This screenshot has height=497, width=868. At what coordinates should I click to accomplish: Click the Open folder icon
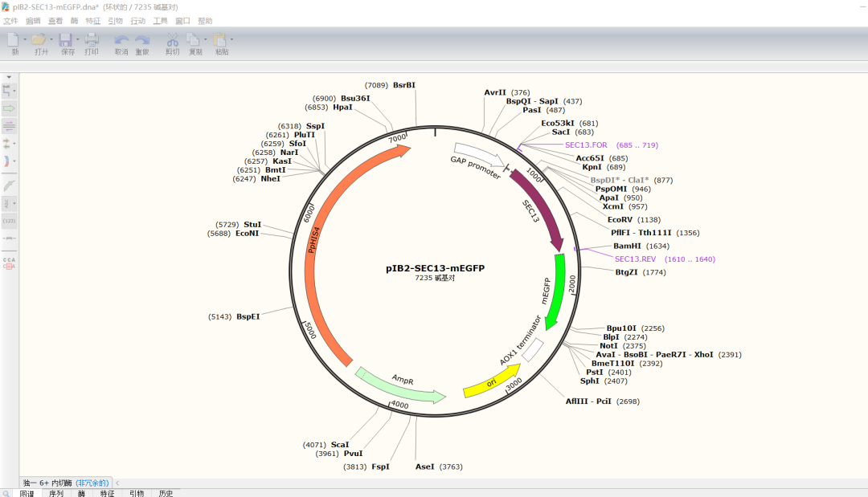point(39,40)
